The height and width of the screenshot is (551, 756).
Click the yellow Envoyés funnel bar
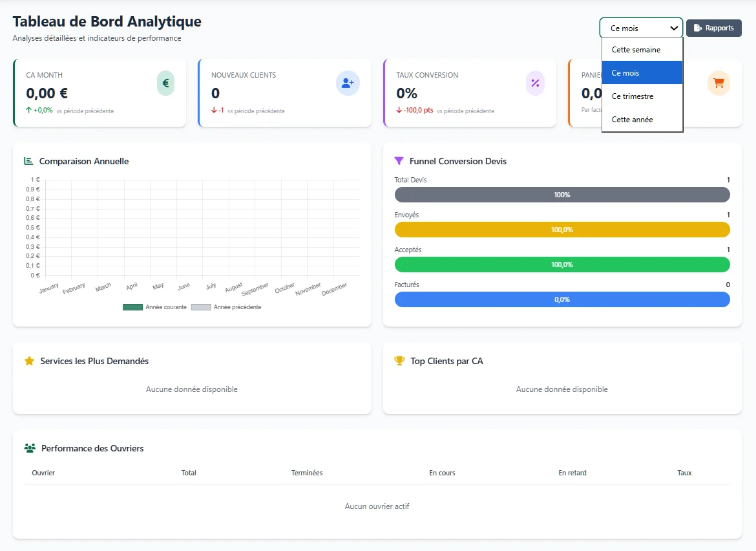[562, 230]
